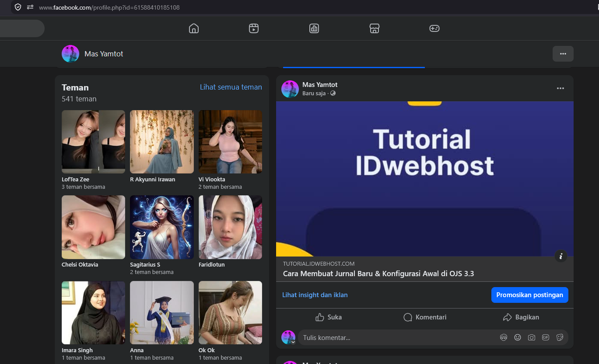The image size is (599, 364).
Task: Click the link info 'i' icon
Action: pyautogui.click(x=560, y=256)
